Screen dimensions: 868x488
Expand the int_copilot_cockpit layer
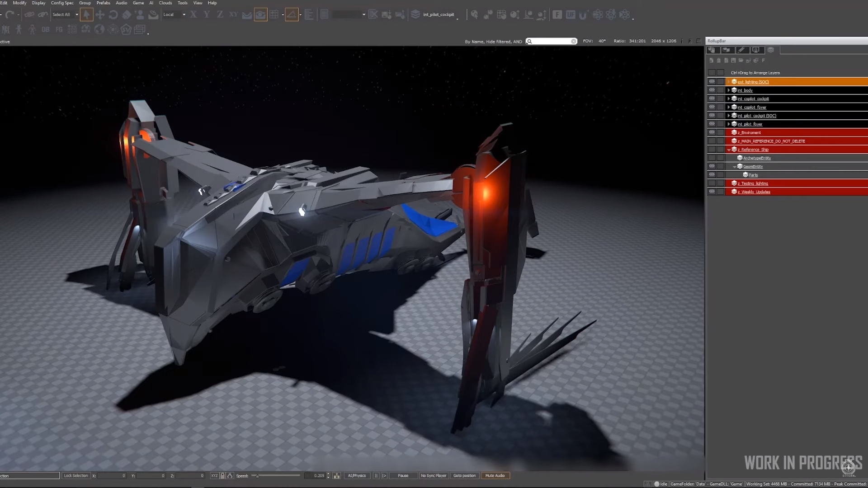[x=728, y=99]
